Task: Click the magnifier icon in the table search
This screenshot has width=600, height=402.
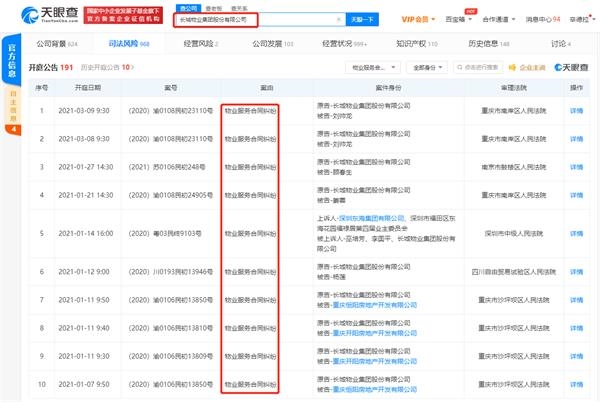Action: (460, 67)
